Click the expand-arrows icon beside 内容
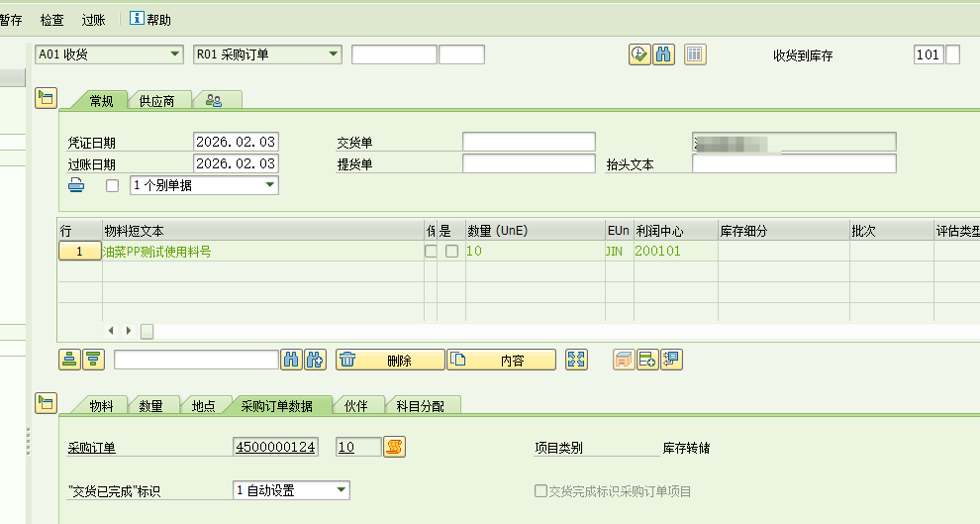 pyautogui.click(x=576, y=360)
